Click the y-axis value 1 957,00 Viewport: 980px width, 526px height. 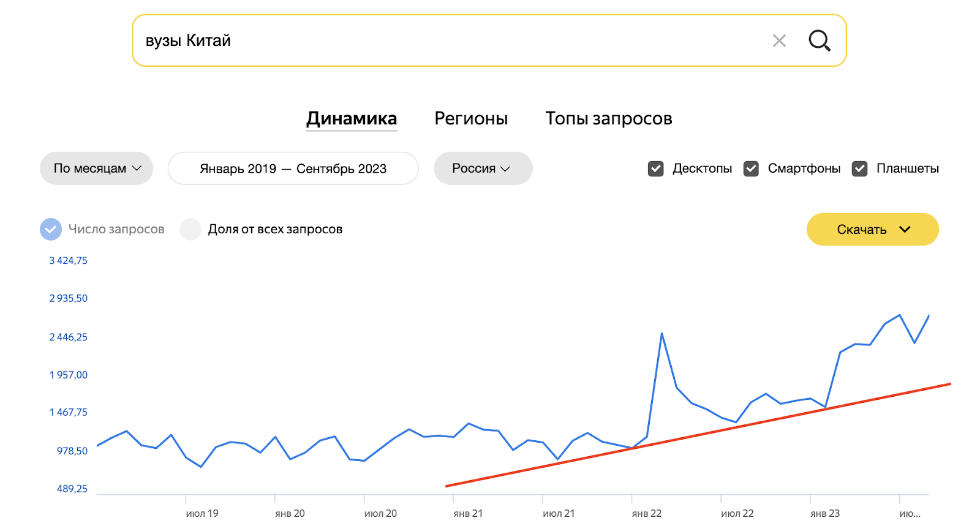(69, 375)
